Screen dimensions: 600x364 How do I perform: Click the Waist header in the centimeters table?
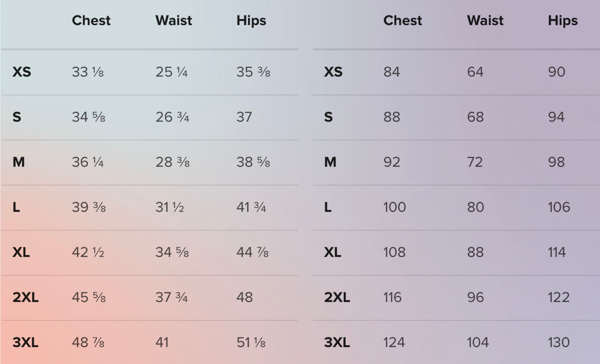tap(485, 21)
